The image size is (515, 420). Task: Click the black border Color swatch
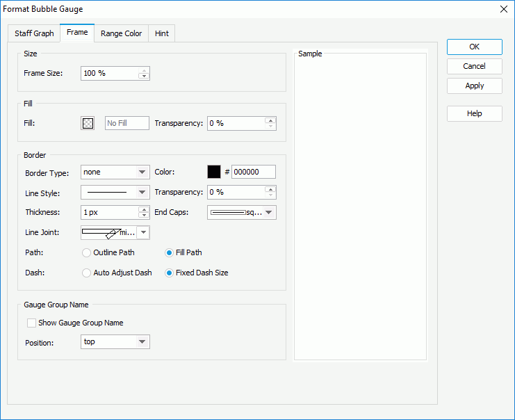(x=214, y=172)
